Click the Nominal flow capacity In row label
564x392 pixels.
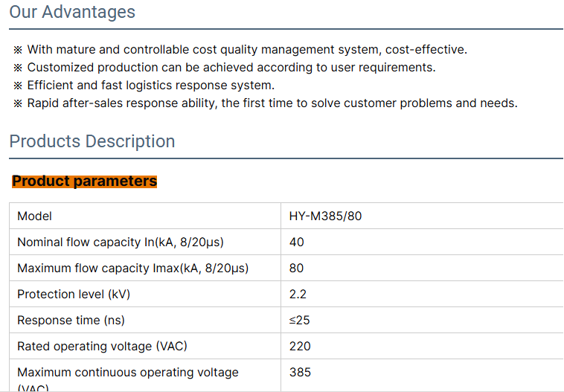click(x=121, y=242)
